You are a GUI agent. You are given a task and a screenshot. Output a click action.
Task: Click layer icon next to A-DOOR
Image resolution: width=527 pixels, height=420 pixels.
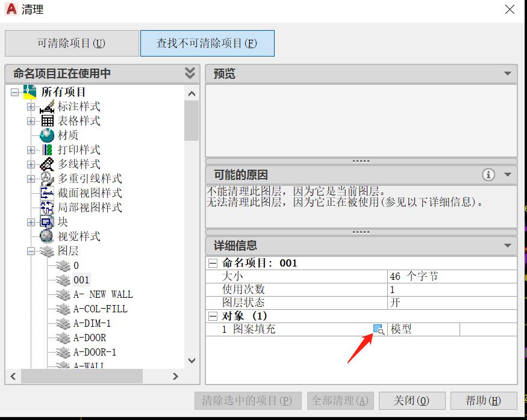click(63, 338)
